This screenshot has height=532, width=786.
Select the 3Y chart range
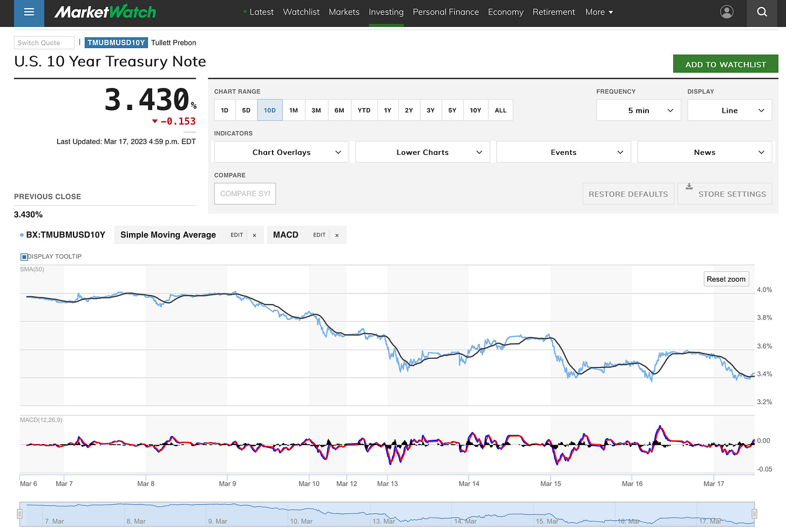[x=431, y=110]
